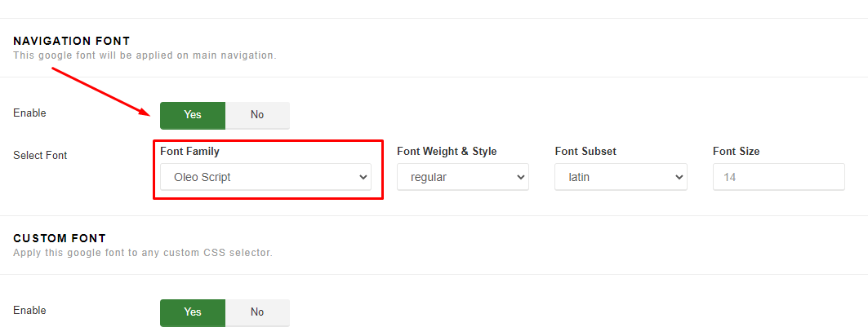Click the Font Size field label

[x=736, y=151]
